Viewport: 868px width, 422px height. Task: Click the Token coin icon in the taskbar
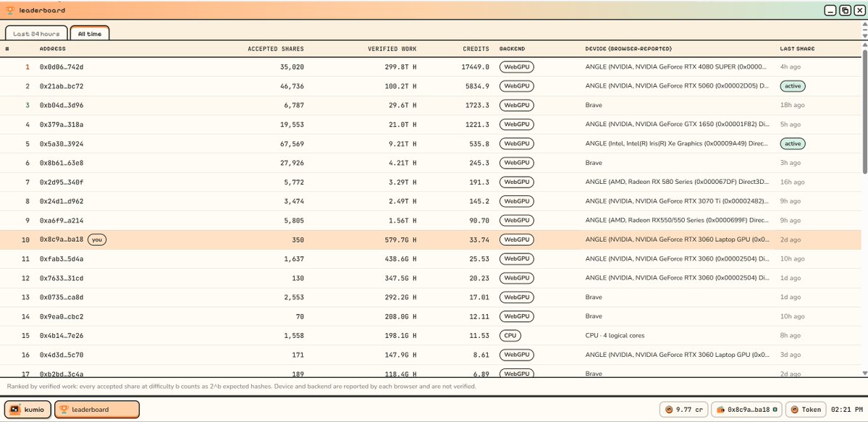tap(794, 410)
